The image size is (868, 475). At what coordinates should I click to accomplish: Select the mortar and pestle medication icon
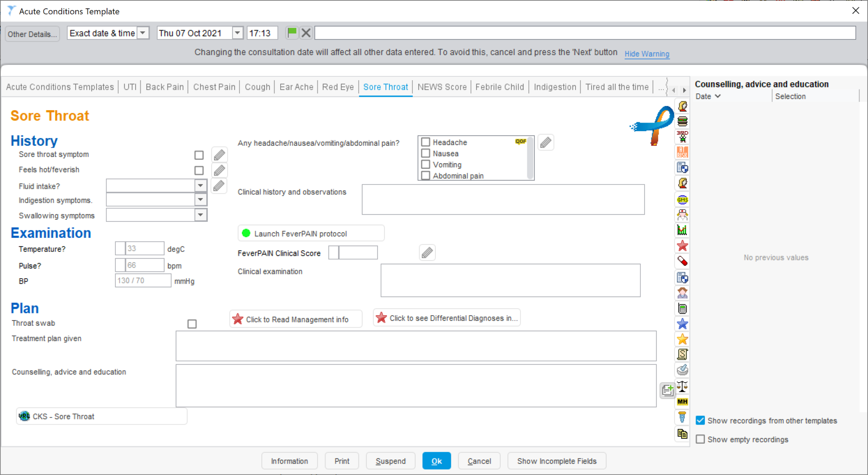click(682, 370)
